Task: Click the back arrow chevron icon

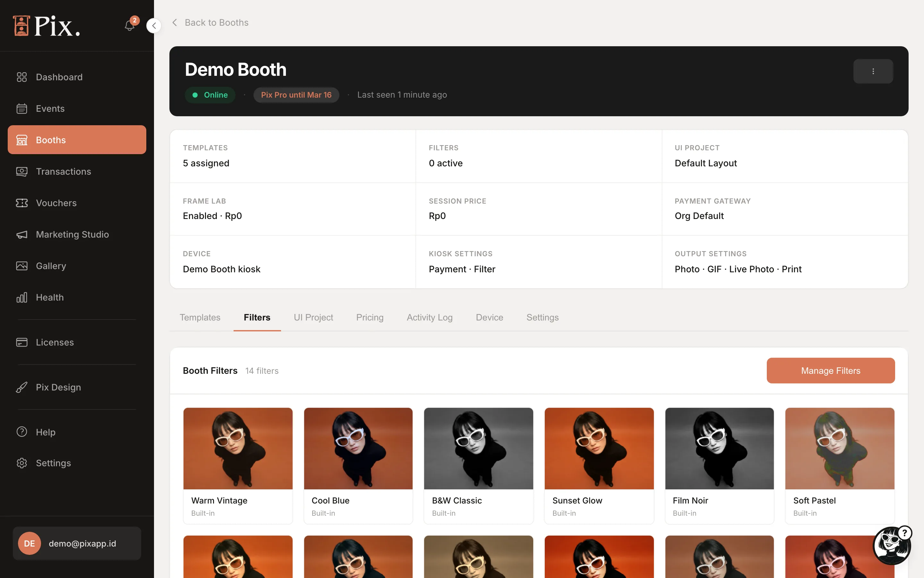Action: [x=175, y=22]
